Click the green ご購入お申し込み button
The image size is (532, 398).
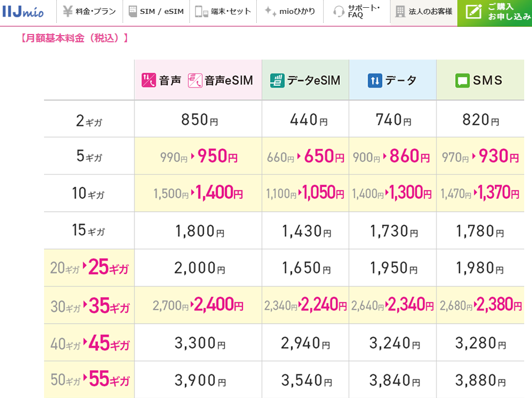(495, 12)
